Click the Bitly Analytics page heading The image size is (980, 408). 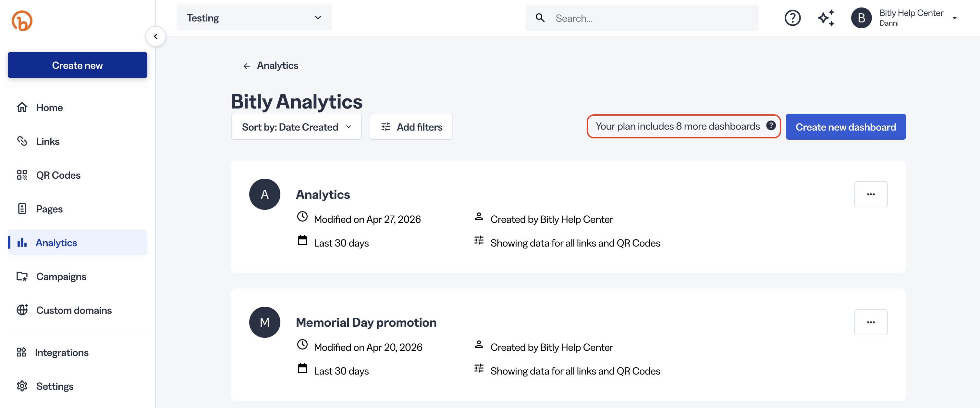coord(297,101)
